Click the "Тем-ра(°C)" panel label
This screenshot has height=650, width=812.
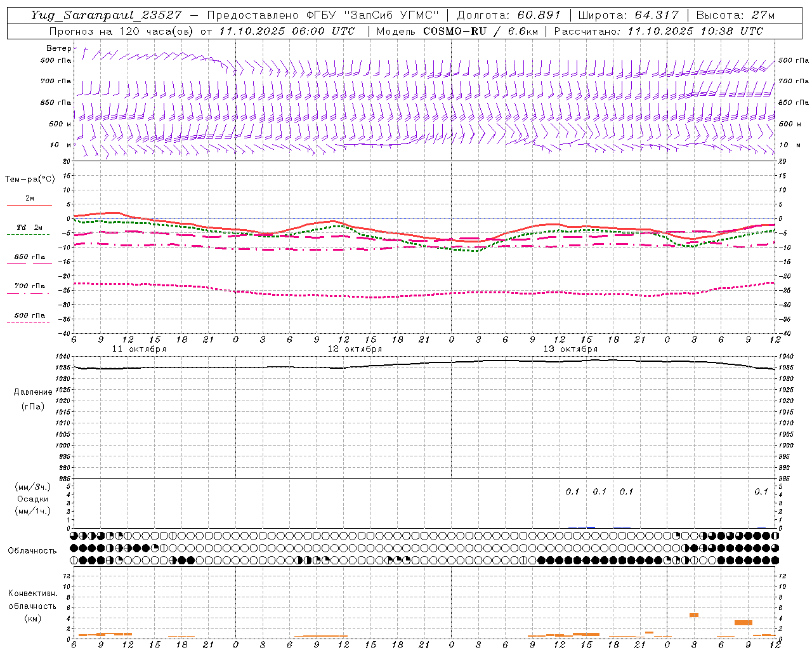[30, 180]
